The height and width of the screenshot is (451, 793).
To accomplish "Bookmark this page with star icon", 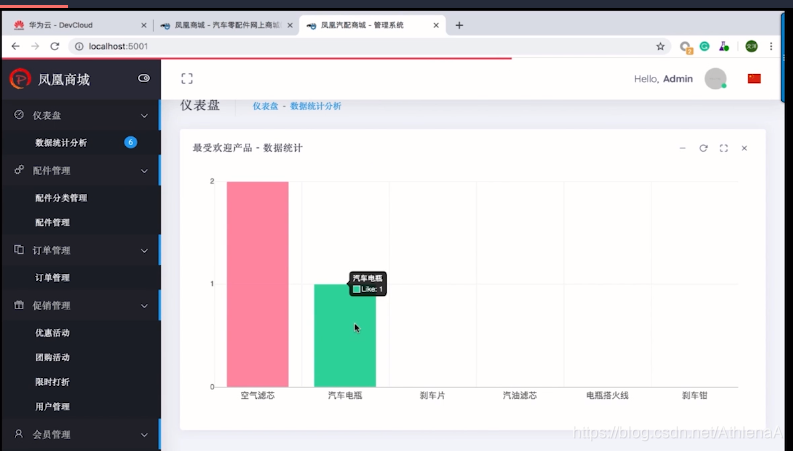I will click(x=660, y=46).
